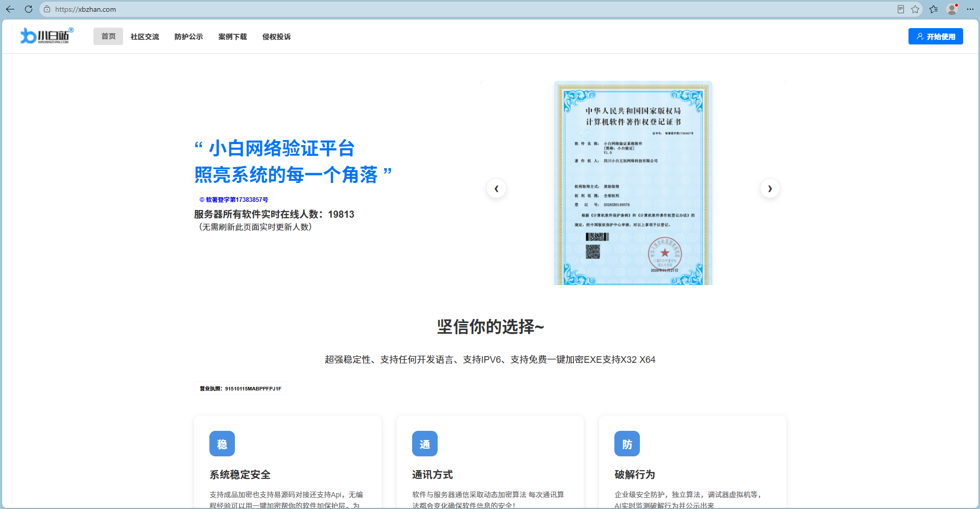Select the 首页 navigation item
The width and height of the screenshot is (980, 509).
[x=108, y=36]
